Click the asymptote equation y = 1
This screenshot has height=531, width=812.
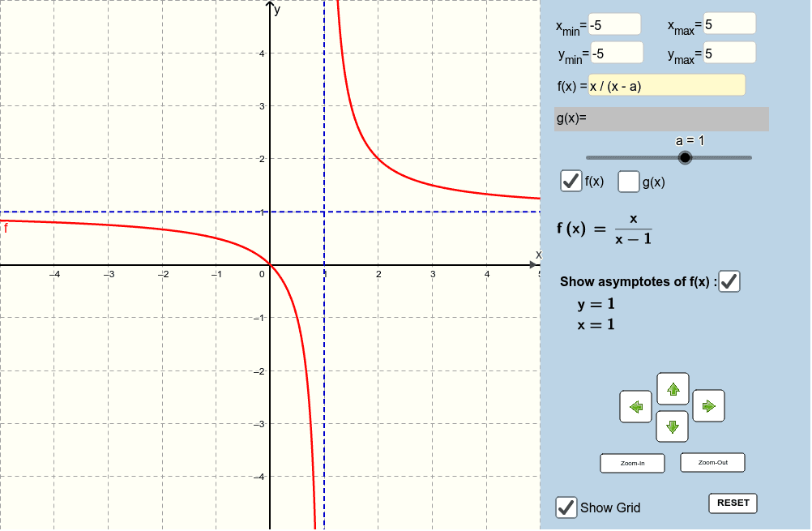click(596, 303)
